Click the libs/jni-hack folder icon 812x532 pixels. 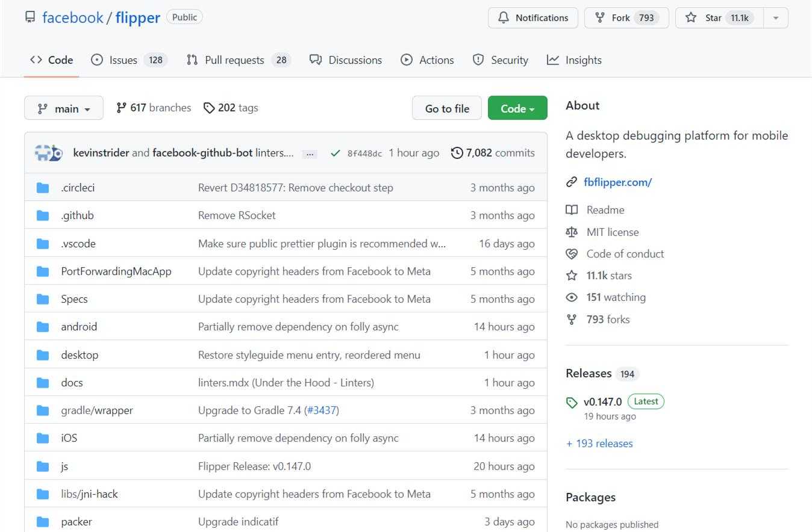(43, 494)
